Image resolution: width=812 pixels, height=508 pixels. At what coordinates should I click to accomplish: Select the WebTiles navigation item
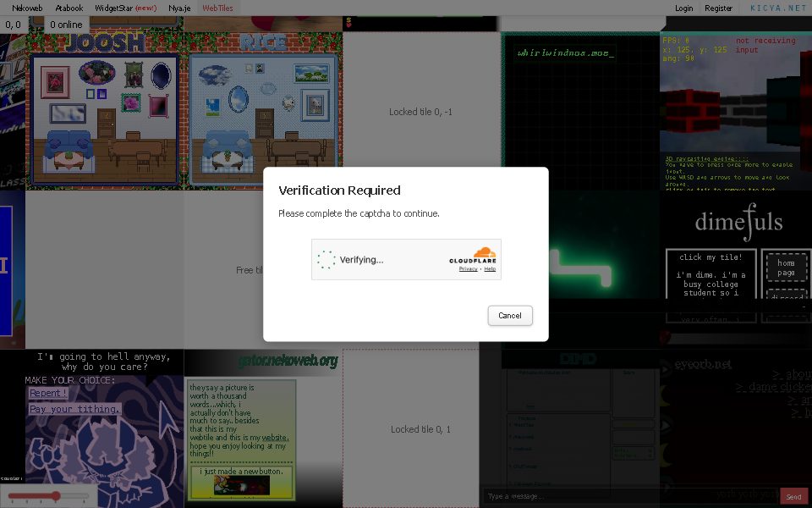pos(217,8)
